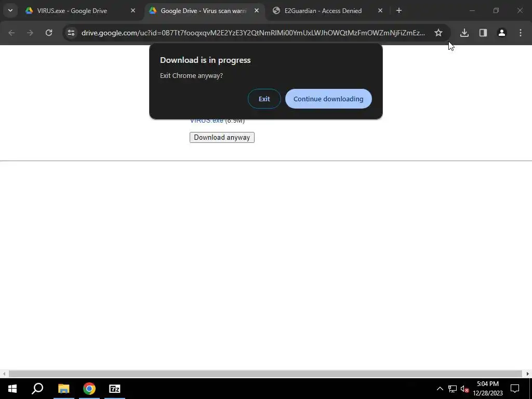Image resolution: width=532 pixels, height=399 pixels.
Task: Open the Chrome side panel
Action: (483, 33)
